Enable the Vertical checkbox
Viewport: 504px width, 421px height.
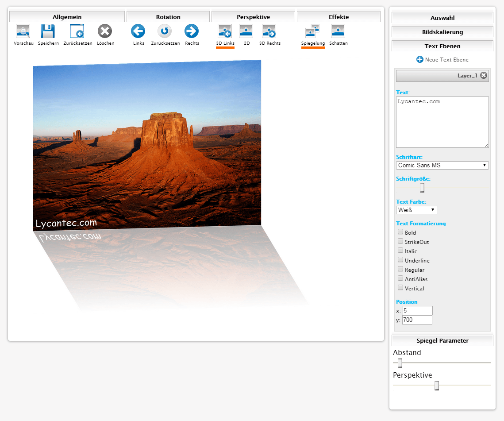coord(400,288)
